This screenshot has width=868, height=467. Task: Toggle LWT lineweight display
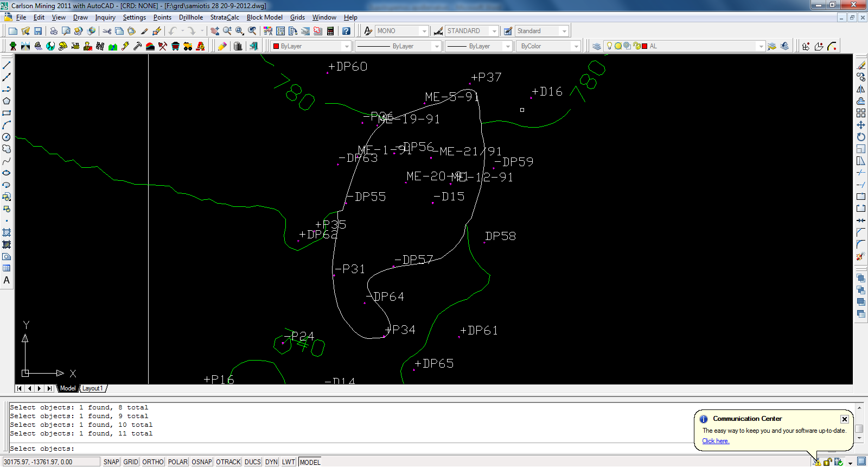pyautogui.click(x=289, y=462)
